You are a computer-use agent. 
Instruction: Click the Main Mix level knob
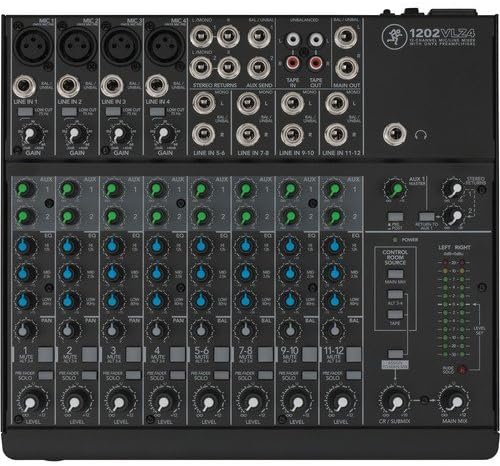pyautogui.click(x=454, y=401)
